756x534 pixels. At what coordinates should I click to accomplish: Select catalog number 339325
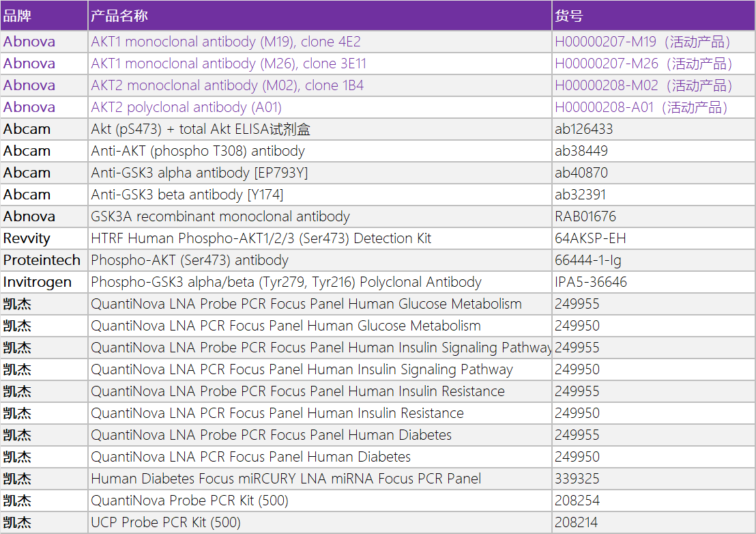(x=654, y=479)
